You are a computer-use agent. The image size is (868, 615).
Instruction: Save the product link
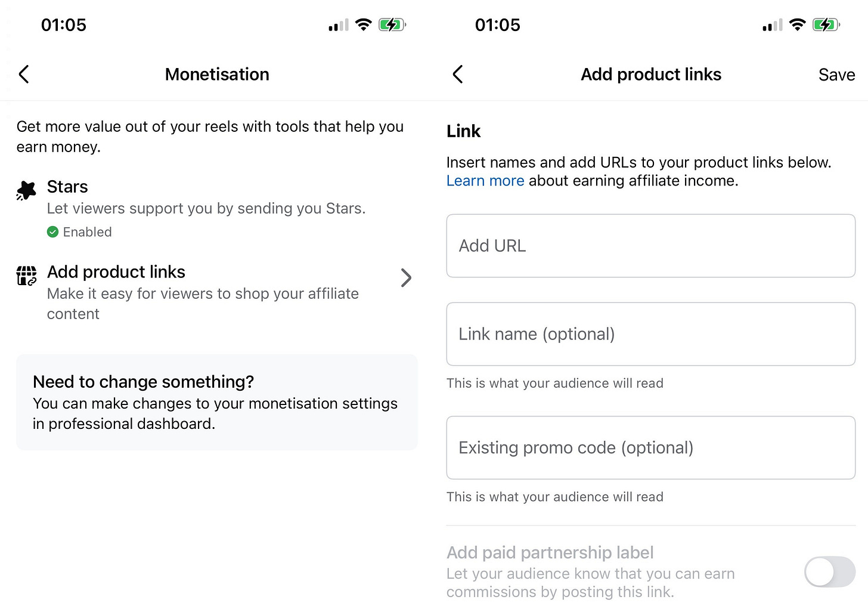pos(836,75)
